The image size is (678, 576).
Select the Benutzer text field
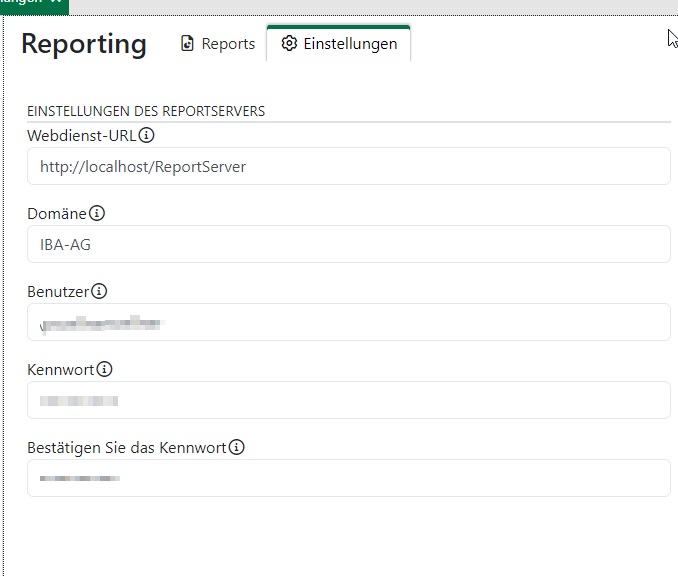[348, 322]
